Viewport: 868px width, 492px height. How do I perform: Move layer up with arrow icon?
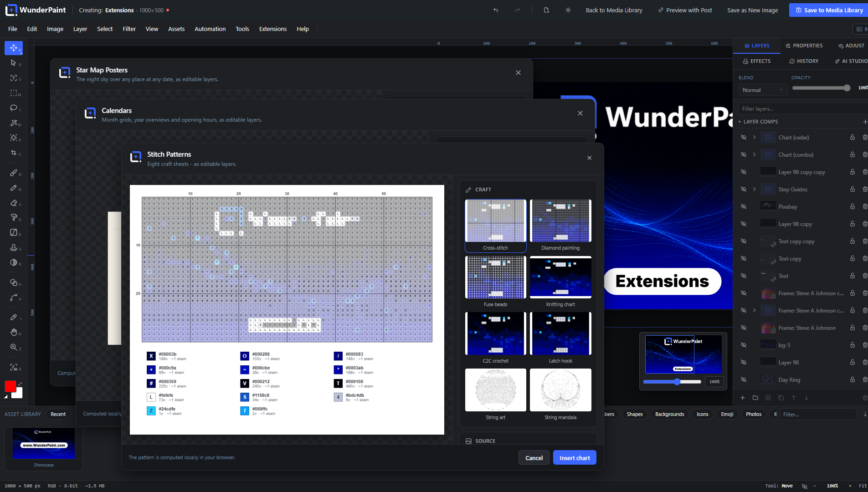coord(794,398)
